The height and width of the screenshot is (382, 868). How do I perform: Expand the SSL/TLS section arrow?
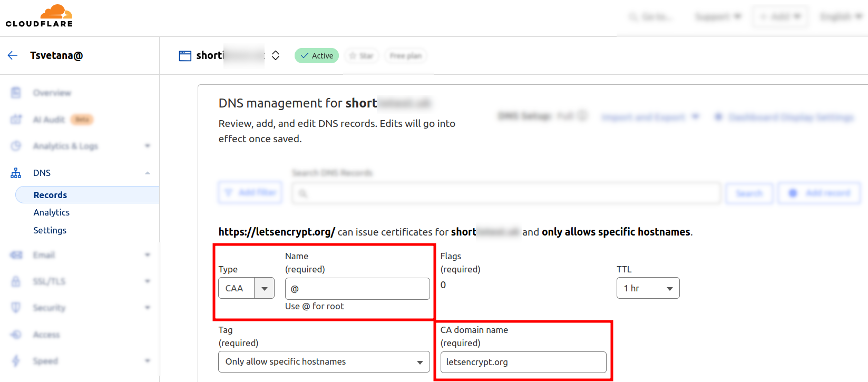148,281
